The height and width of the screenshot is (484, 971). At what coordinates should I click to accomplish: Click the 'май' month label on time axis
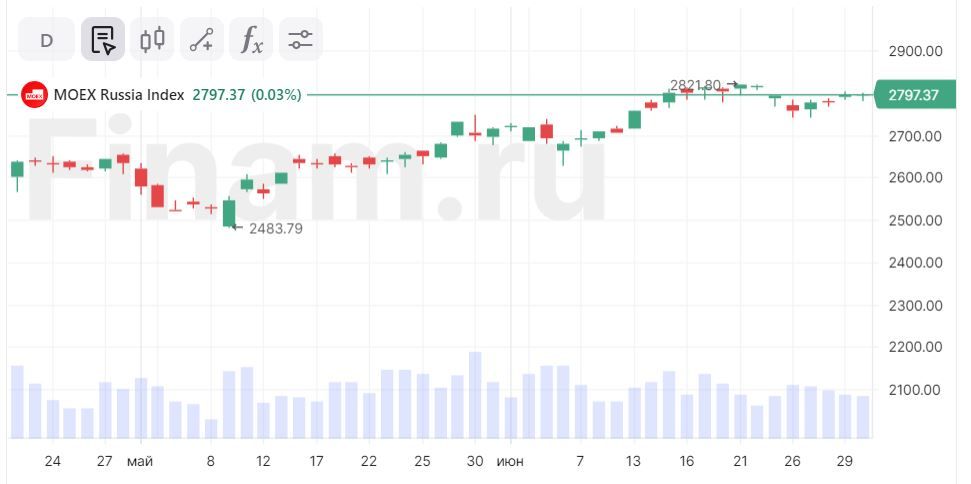point(140,461)
